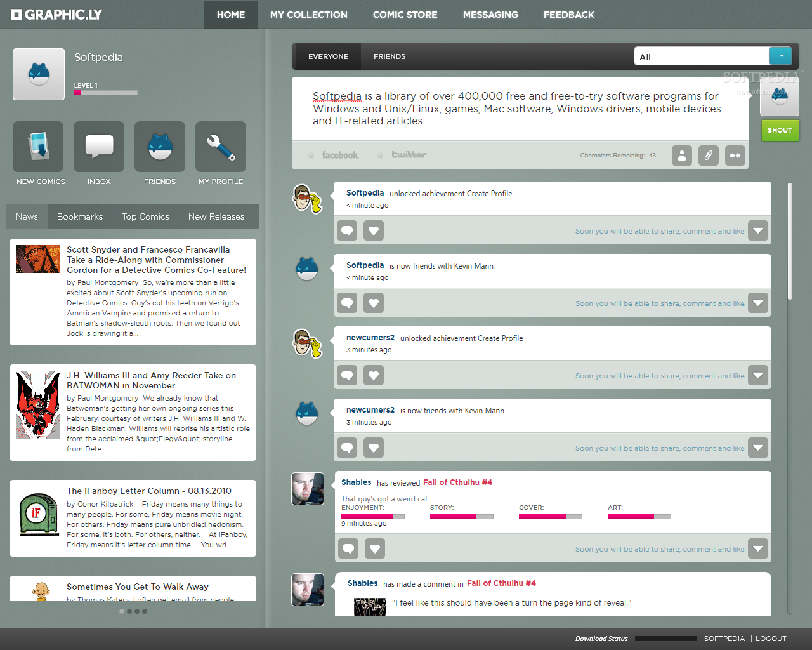
Task: Open the Inbox speech bubble icon
Action: tap(99, 147)
